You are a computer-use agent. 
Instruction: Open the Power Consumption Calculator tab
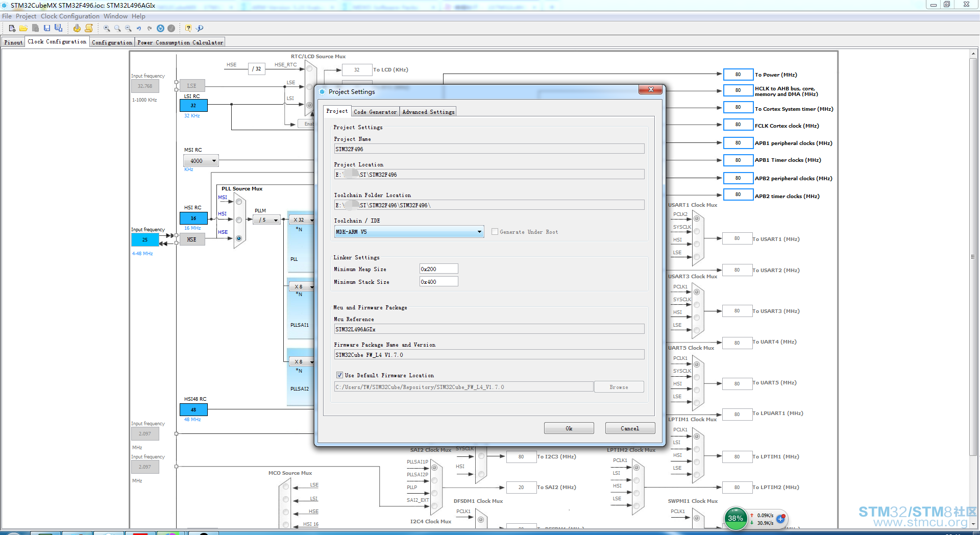(180, 42)
